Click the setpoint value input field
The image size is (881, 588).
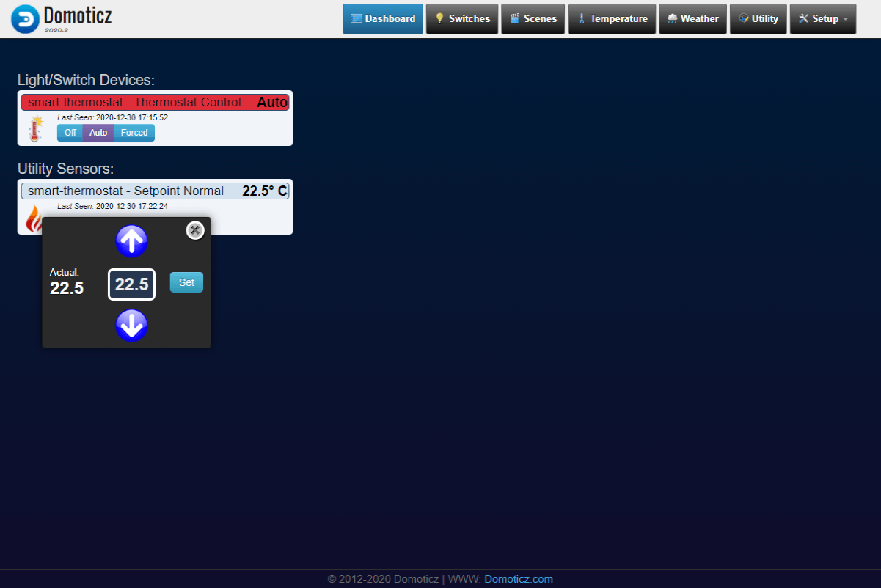click(x=132, y=284)
